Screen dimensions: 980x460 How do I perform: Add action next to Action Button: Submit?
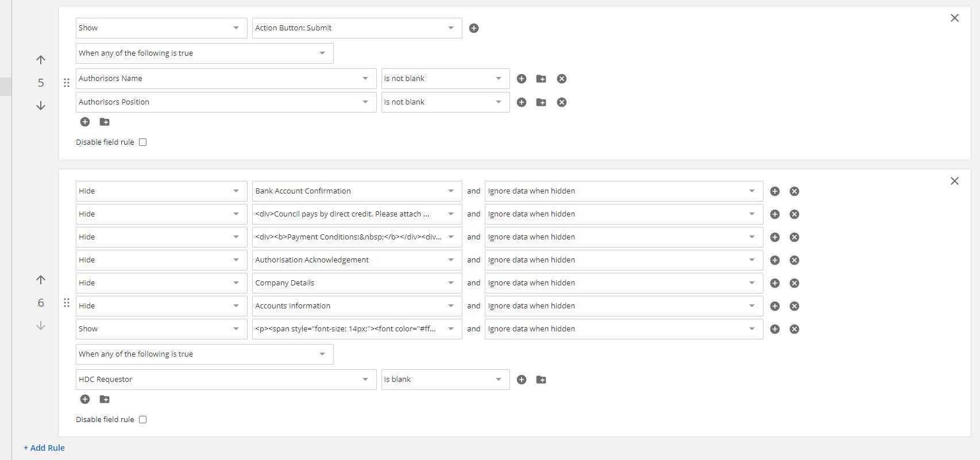473,28
